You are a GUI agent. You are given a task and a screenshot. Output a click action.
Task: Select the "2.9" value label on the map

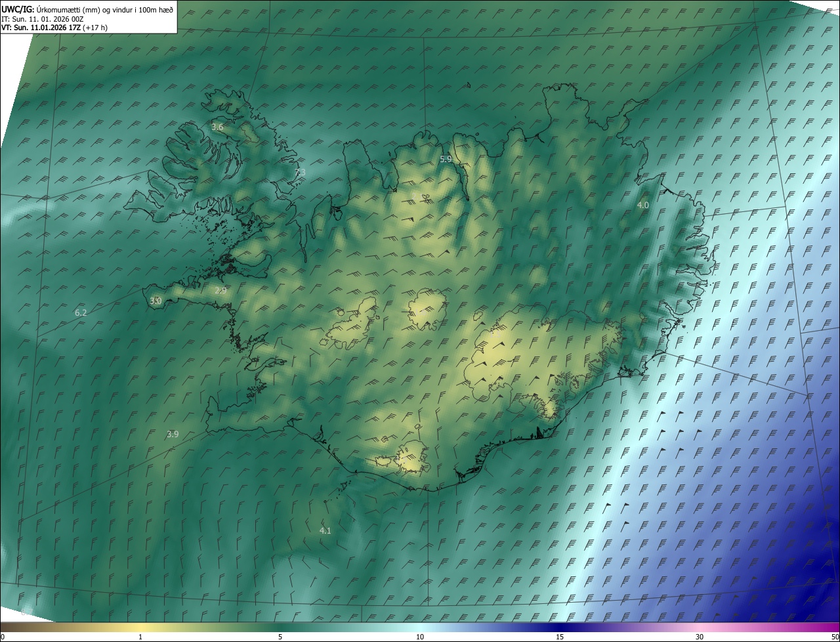tap(220, 290)
